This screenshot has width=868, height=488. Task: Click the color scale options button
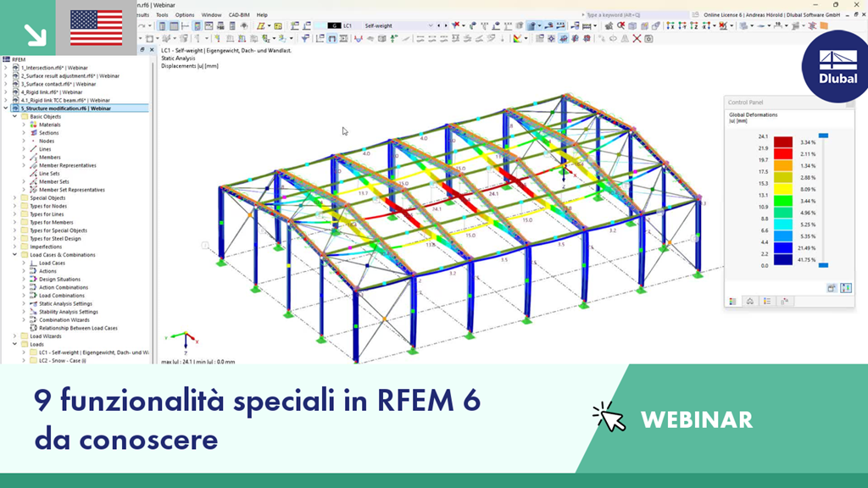(832, 288)
